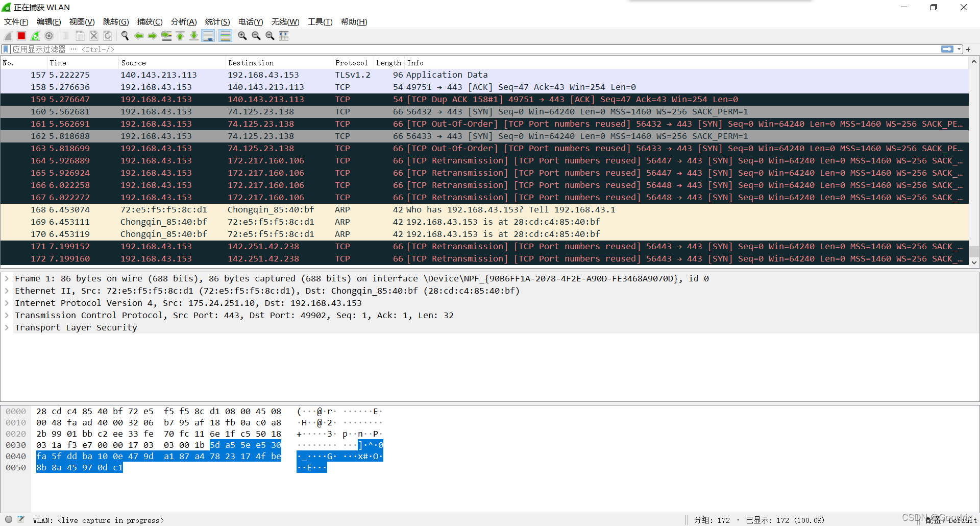Sort by the Destination column header
This screenshot has height=526, width=980.
point(279,63)
